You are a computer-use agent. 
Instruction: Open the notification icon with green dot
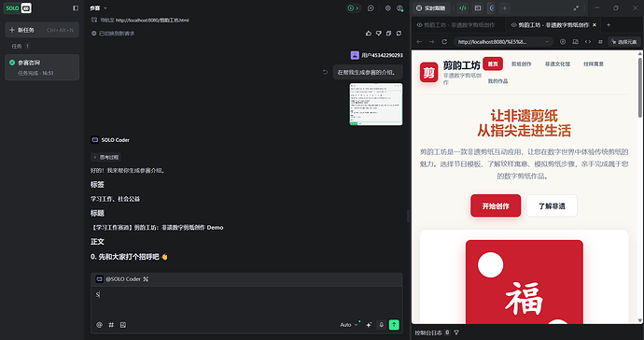(x=400, y=7)
